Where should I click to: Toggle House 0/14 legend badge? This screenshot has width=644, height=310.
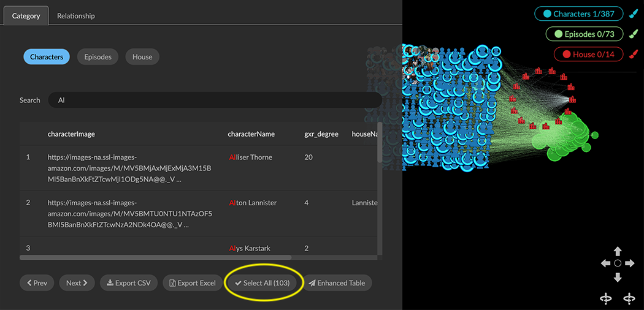click(x=589, y=54)
